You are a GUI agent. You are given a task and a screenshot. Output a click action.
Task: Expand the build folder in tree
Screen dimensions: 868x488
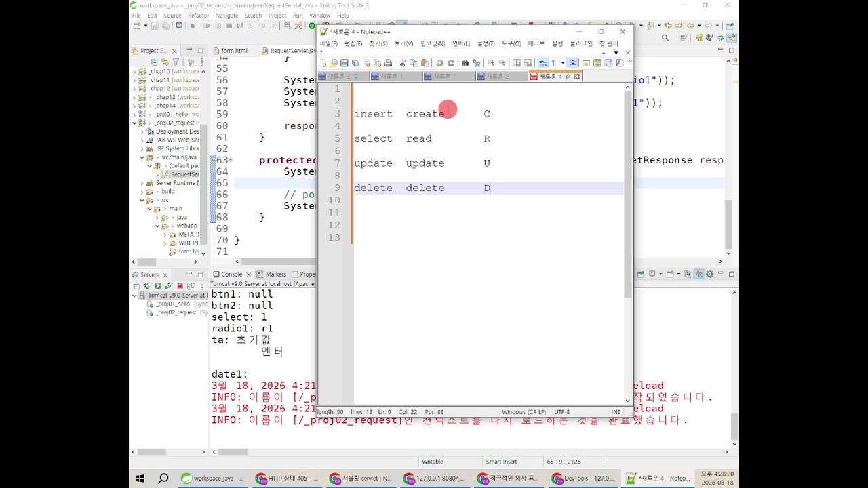[x=142, y=192]
